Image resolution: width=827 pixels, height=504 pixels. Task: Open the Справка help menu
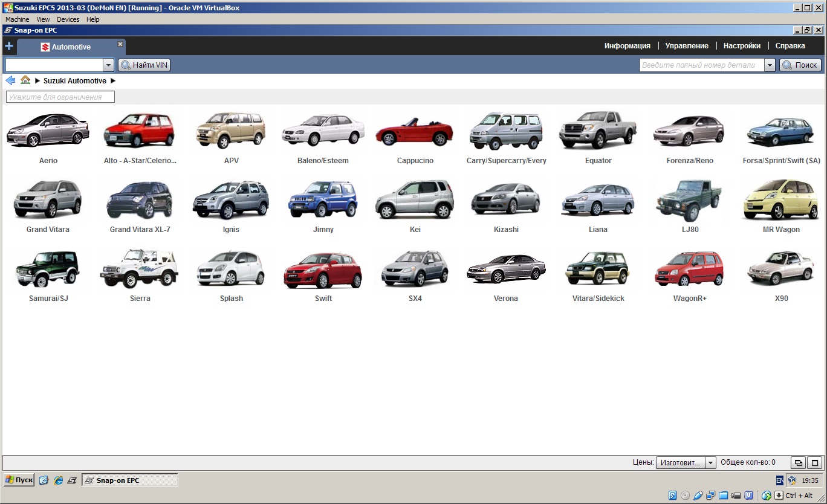coord(790,46)
